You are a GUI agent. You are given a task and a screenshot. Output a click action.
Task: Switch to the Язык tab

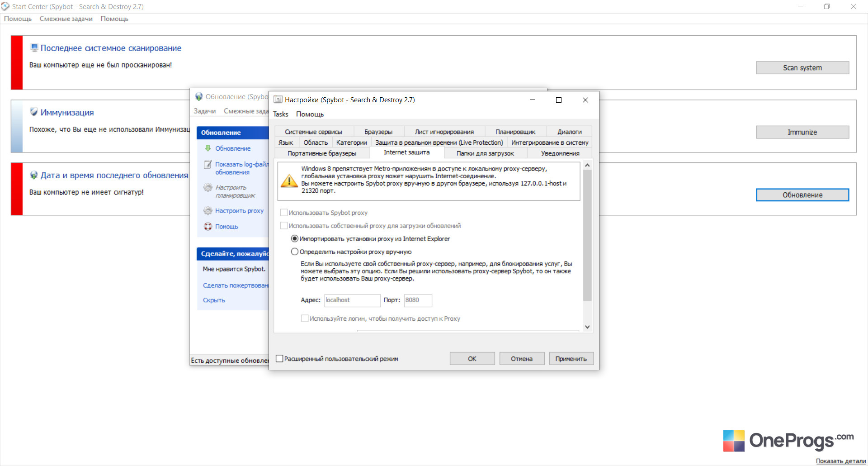pyautogui.click(x=286, y=143)
